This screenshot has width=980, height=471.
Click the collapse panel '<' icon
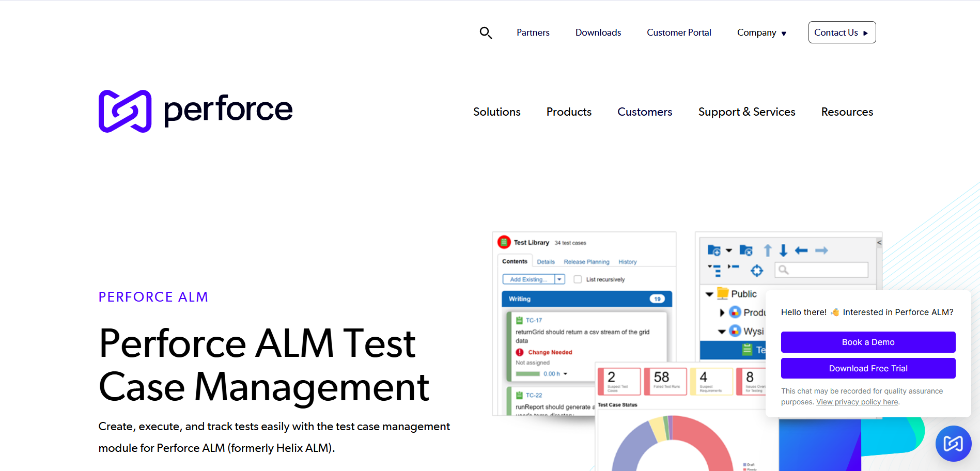[x=879, y=242]
